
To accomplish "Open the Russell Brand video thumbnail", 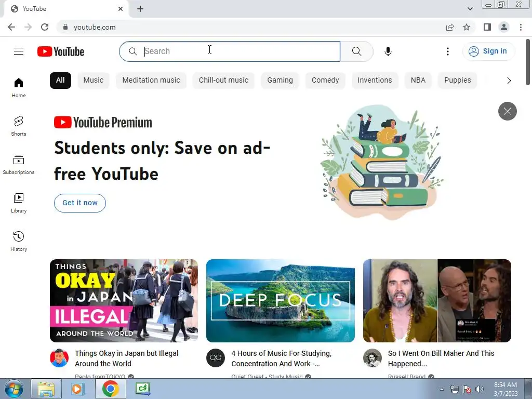I will 437,301.
